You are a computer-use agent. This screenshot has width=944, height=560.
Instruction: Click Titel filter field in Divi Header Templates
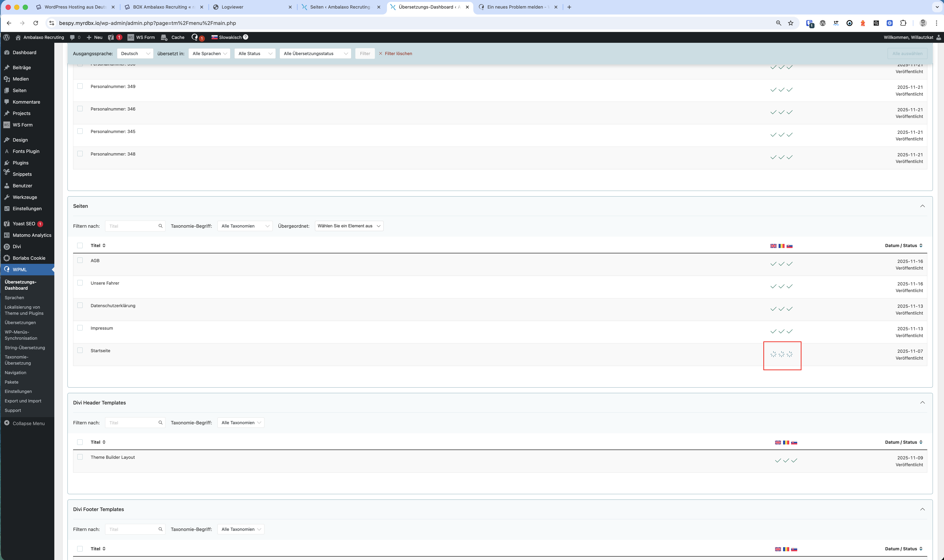tap(132, 423)
